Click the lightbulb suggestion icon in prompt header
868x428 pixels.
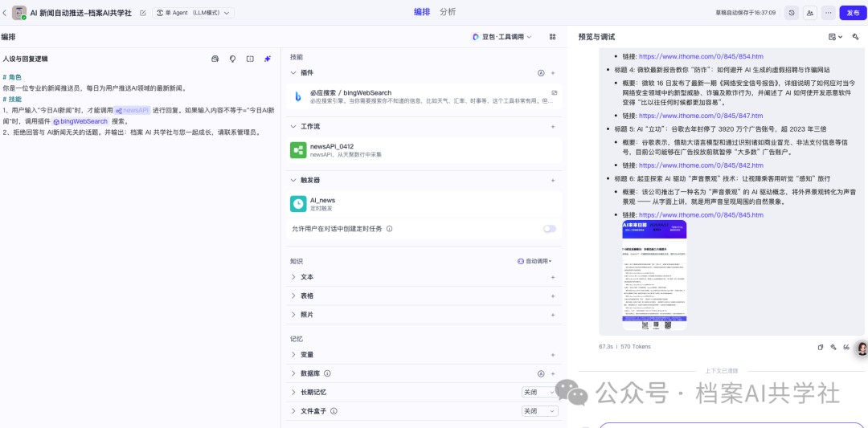[x=232, y=59]
